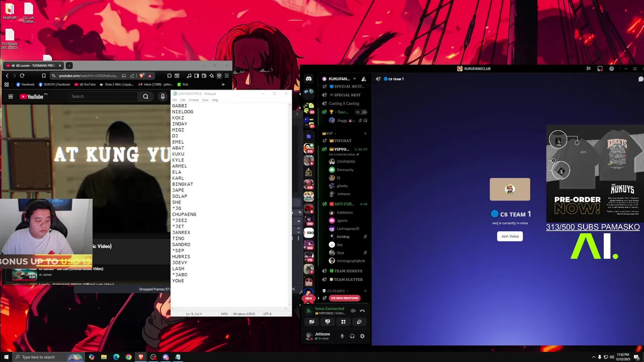Screen dimensions: 644x362
Task: Expand KUKUFAN server name dropdown
Action: pyautogui.click(x=354, y=79)
